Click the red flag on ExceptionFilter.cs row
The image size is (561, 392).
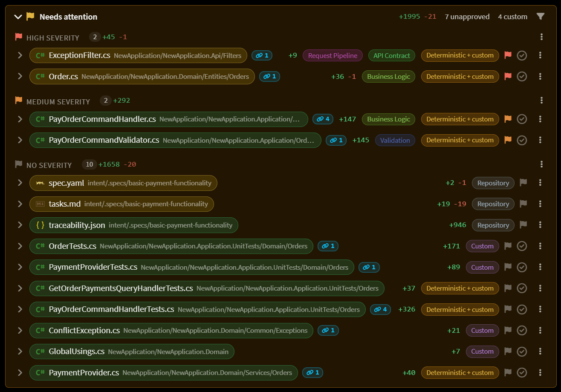(508, 55)
